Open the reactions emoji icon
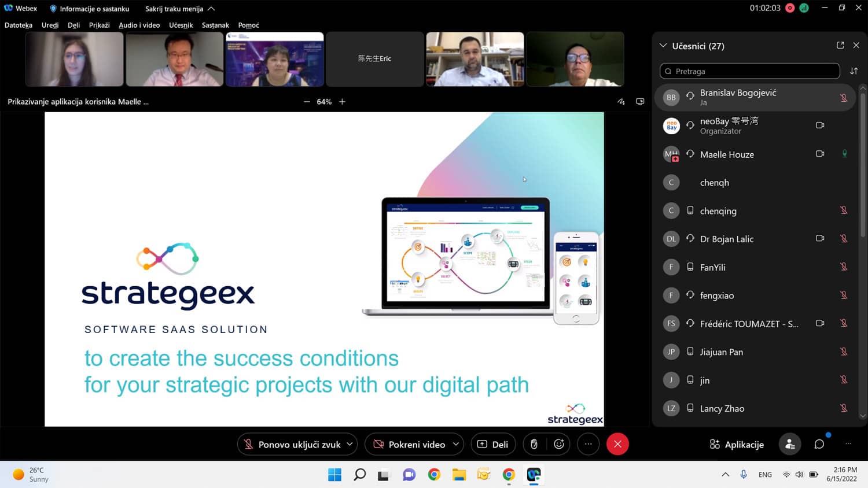Screen dimensions: 868x488 [559, 444]
